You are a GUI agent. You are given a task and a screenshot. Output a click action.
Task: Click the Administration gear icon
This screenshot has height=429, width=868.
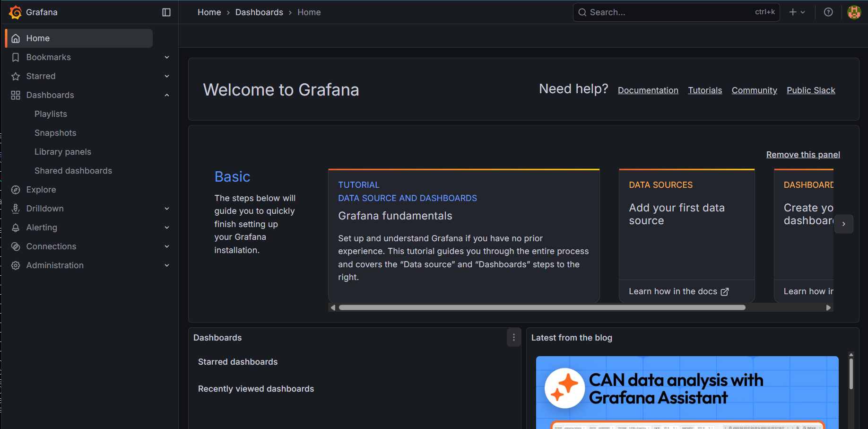click(16, 265)
